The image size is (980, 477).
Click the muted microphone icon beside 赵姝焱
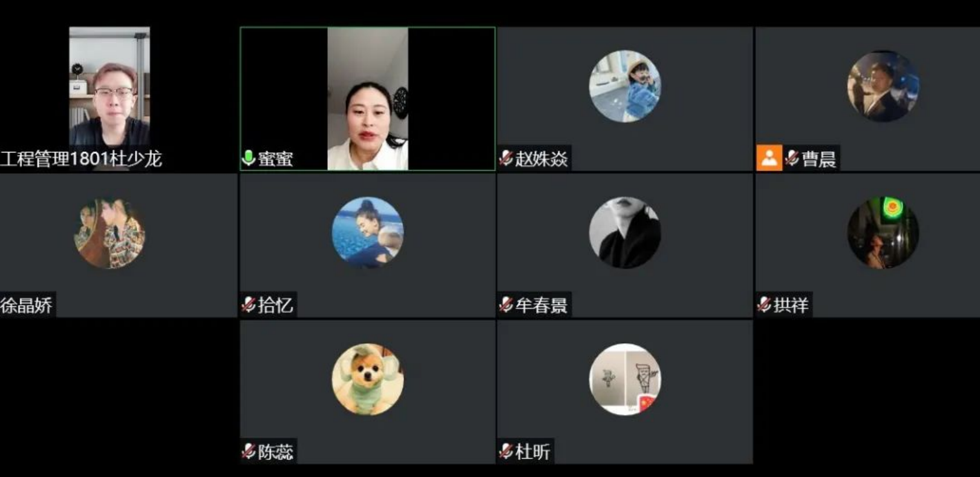click(506, 159)
